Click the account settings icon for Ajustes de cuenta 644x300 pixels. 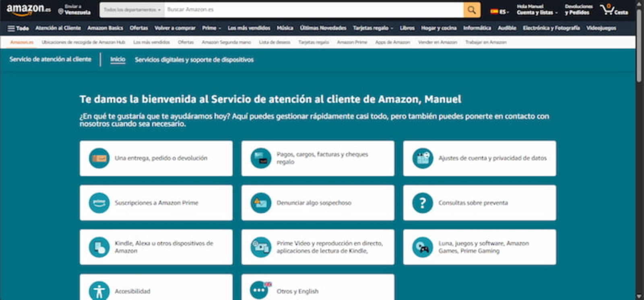423,158
